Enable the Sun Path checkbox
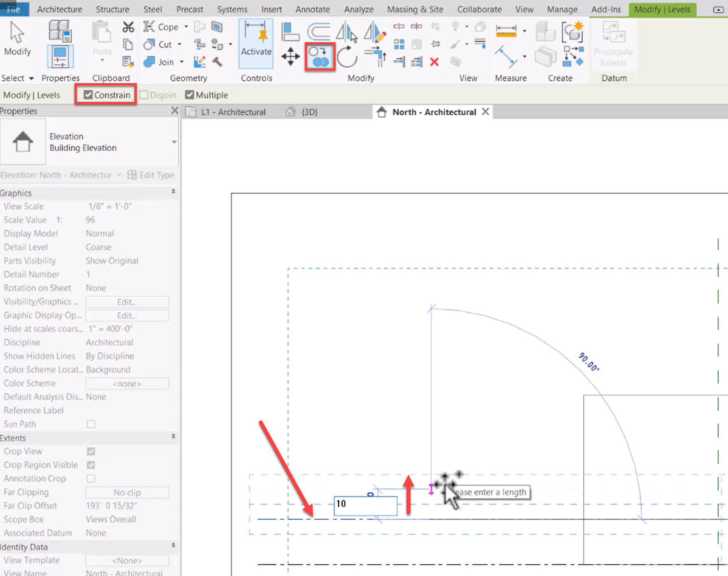Screen dimensions: 728x576 91,424
